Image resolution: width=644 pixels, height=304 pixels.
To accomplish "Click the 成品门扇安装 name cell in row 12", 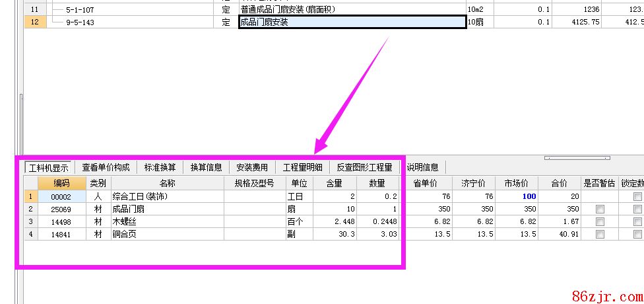I will click(352, 22).
